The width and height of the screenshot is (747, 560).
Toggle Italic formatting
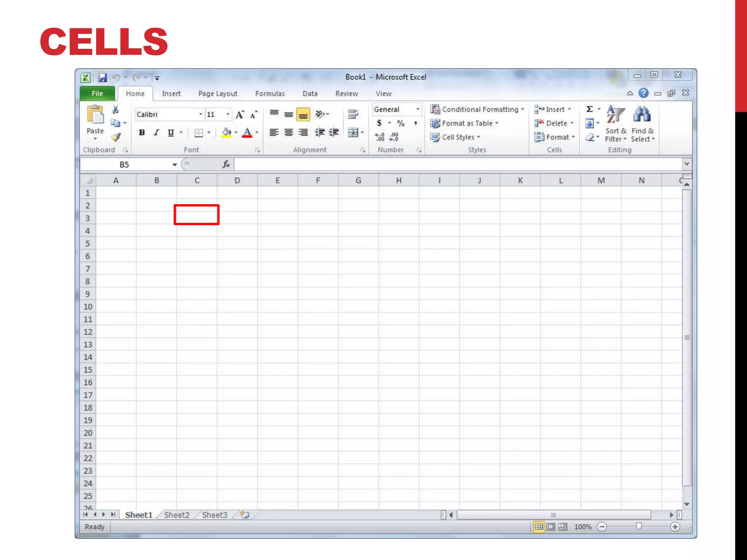pyautogui.click(x=156, y=133)
